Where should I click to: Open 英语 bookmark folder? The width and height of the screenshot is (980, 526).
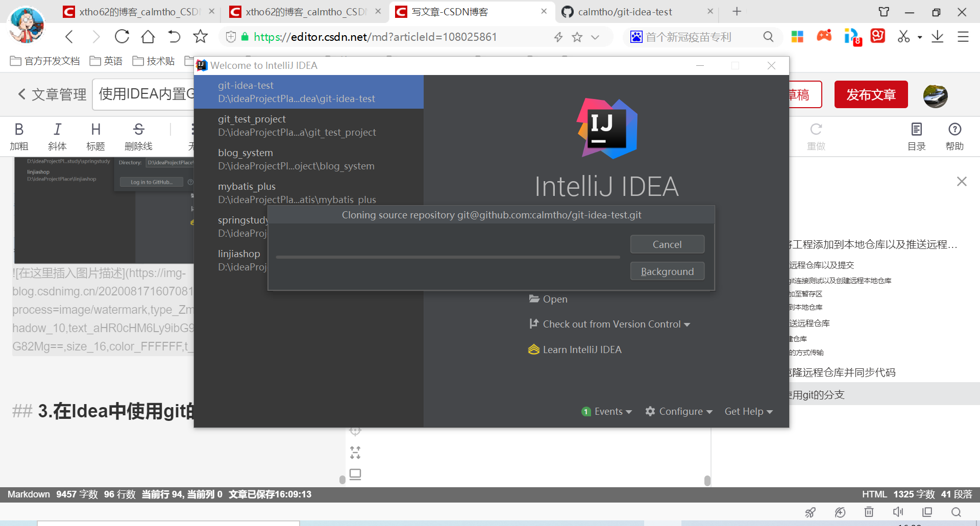click(106, 61)
